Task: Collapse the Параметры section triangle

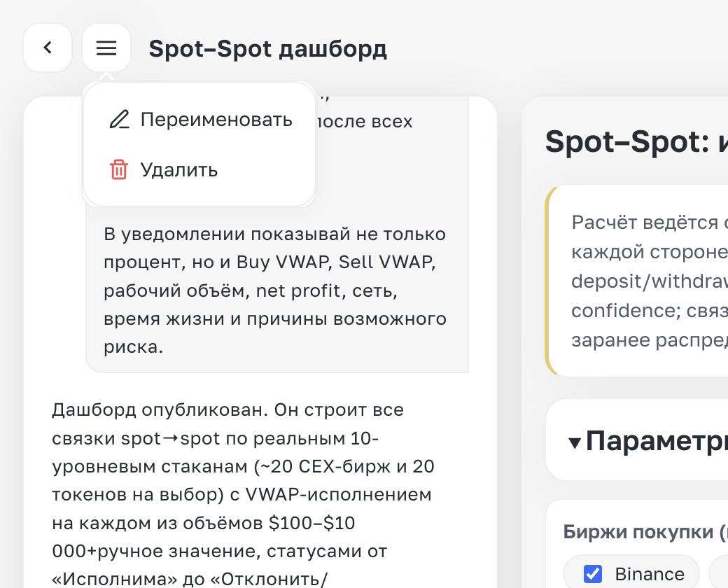Action: pos(575,442)
